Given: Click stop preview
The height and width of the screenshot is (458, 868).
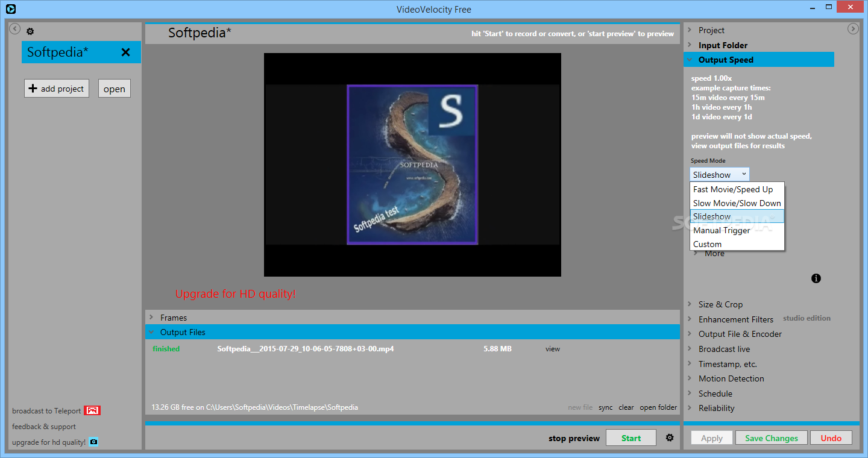Looking at the screenshot, I should click(574, 438).
